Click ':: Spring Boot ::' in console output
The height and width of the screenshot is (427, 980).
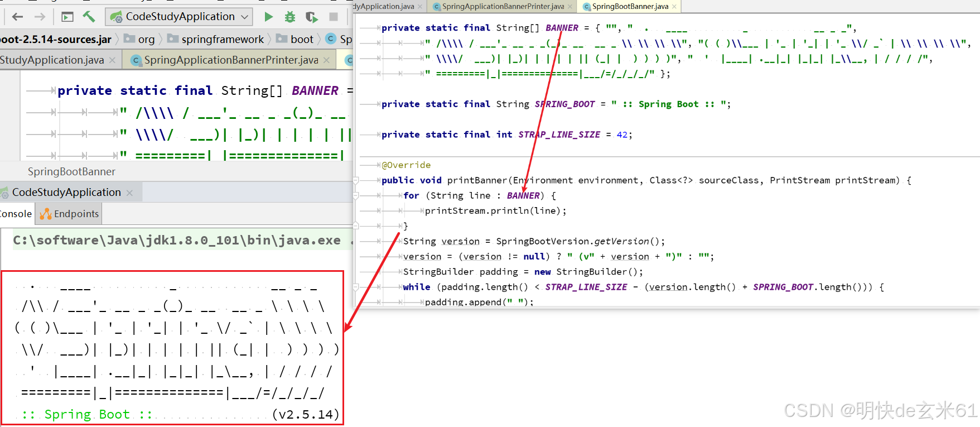87,415
